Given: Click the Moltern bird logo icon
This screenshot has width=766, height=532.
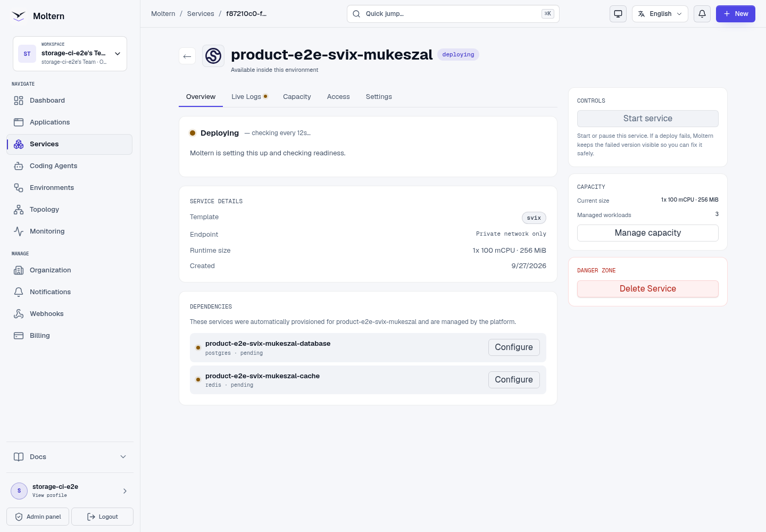Looking at the screenshot, I should 19,16.
